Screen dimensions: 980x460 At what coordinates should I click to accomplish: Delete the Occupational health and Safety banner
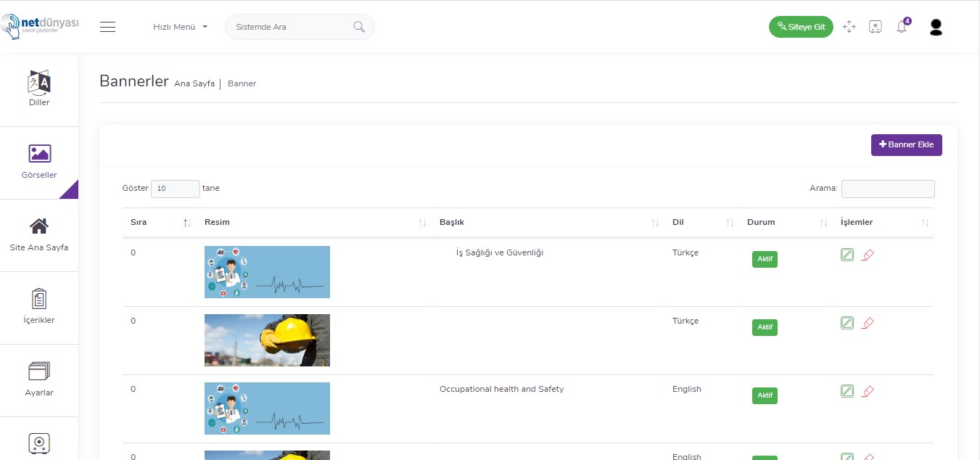click(868, 391)
